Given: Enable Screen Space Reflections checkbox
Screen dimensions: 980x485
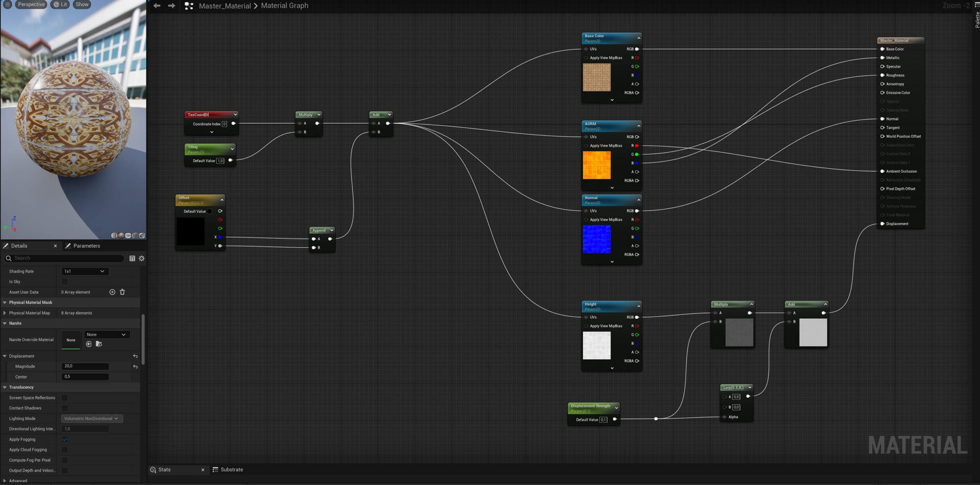Looking at the screenshot, I should pyautogui.click(x=65, y=398).
